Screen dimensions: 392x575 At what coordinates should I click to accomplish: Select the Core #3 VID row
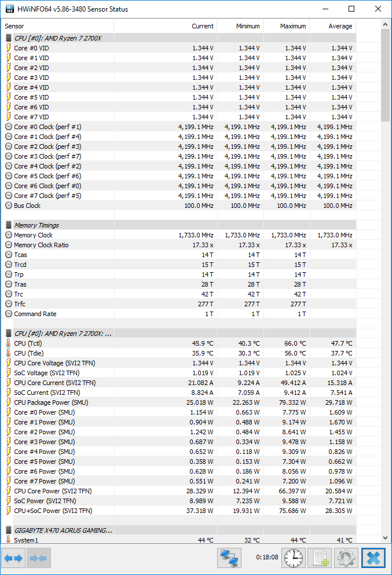point(178,78)
